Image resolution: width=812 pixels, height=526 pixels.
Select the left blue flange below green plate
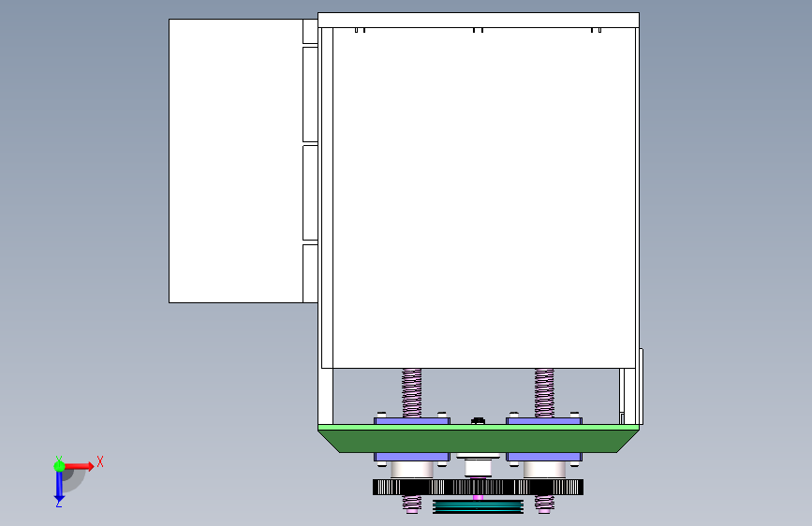click(412, 457)
